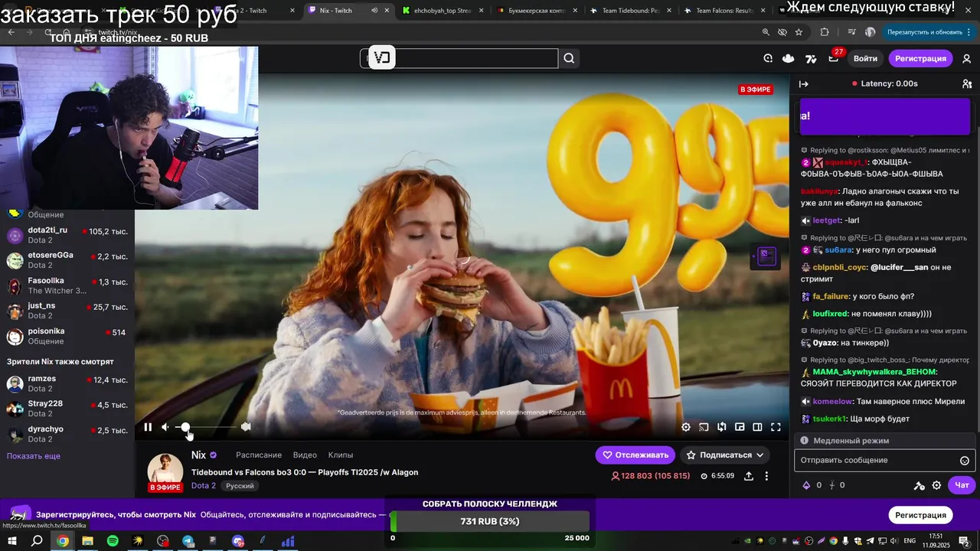
Task: Open player settings gear icon
Action: (686, 427)
